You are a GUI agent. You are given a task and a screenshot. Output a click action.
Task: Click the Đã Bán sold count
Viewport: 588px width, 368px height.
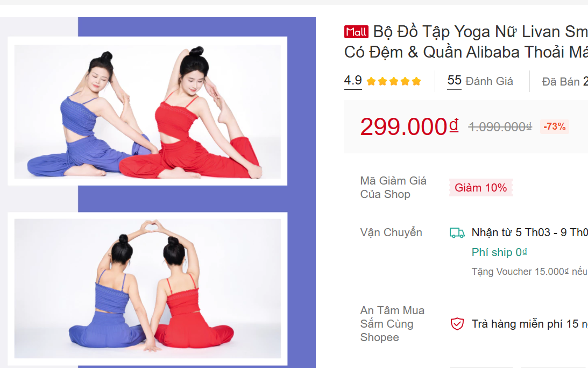coord(565,81)
